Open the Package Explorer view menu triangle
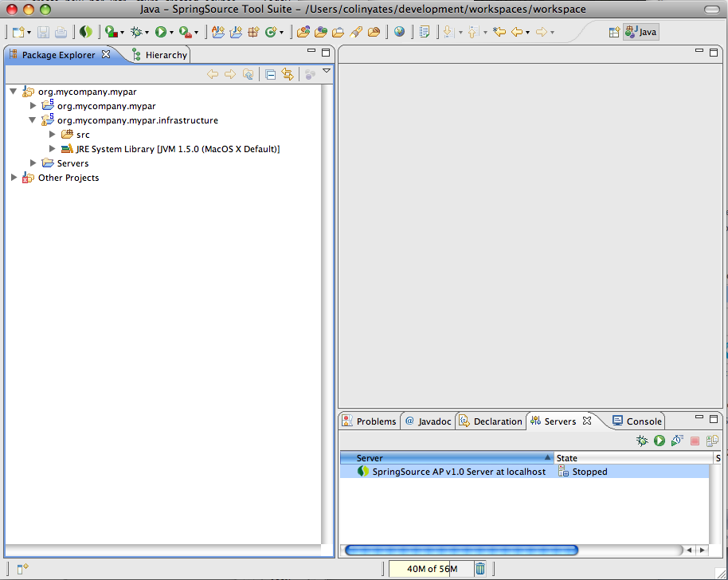728x580 pixels. pyautogui.click(x=327, y=71)
